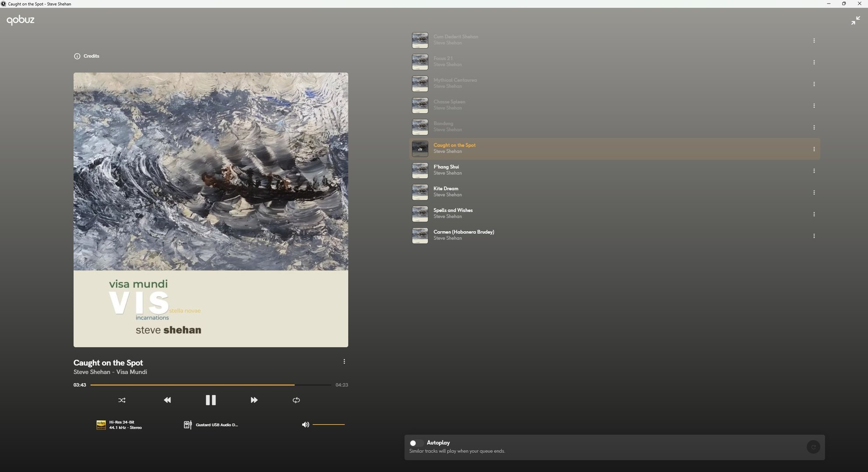Open the artist and album line Steve Shehan - Visa Mundi

(x=110, y=372)
